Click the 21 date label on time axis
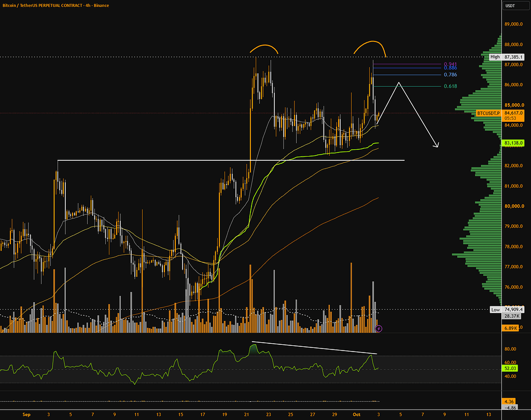This screenshot has height=420, width=531. 246,415
